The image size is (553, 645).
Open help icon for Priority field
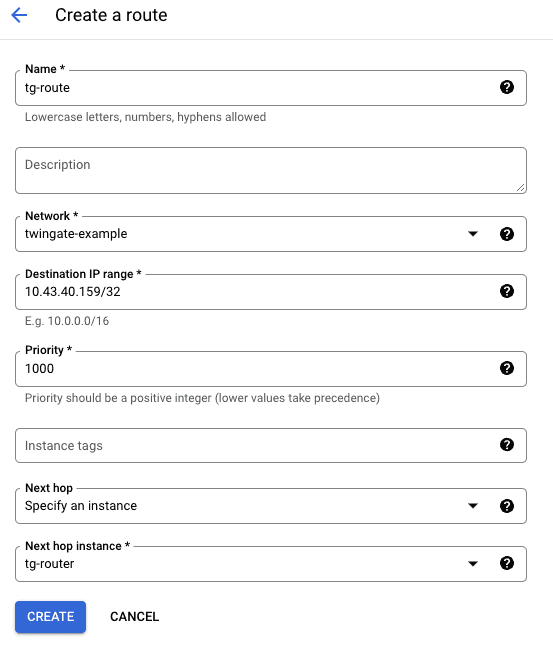point(507,368)
